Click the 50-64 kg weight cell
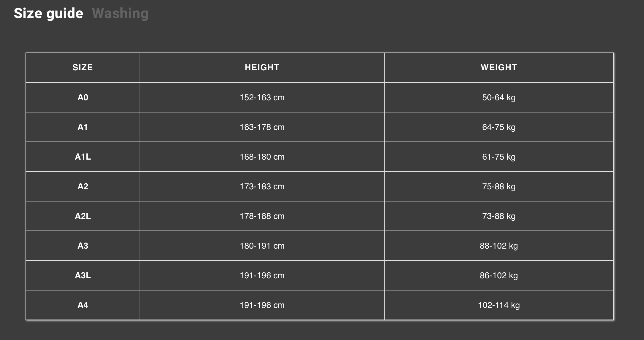This screenshot has height=340, width=644. coord(499,97)
